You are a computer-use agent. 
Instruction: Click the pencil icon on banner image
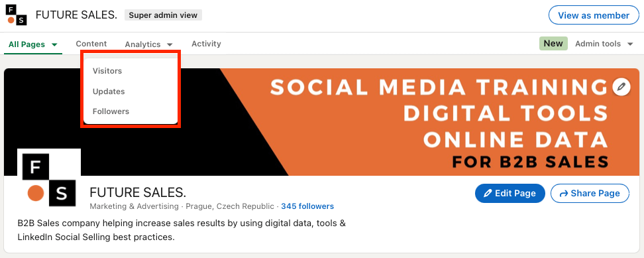[621, 87]
